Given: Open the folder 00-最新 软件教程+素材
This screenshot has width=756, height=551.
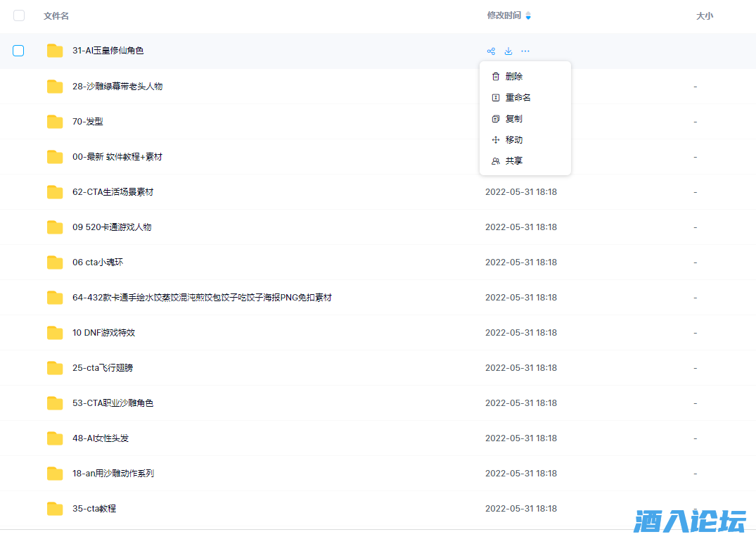Looking at the screenshot, I should point(116,156).
